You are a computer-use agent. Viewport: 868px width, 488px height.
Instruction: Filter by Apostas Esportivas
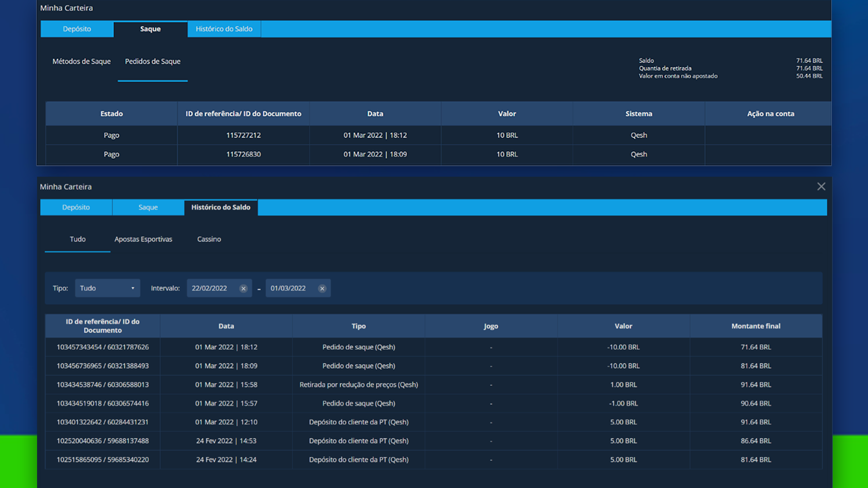click(x=143, y=239)
